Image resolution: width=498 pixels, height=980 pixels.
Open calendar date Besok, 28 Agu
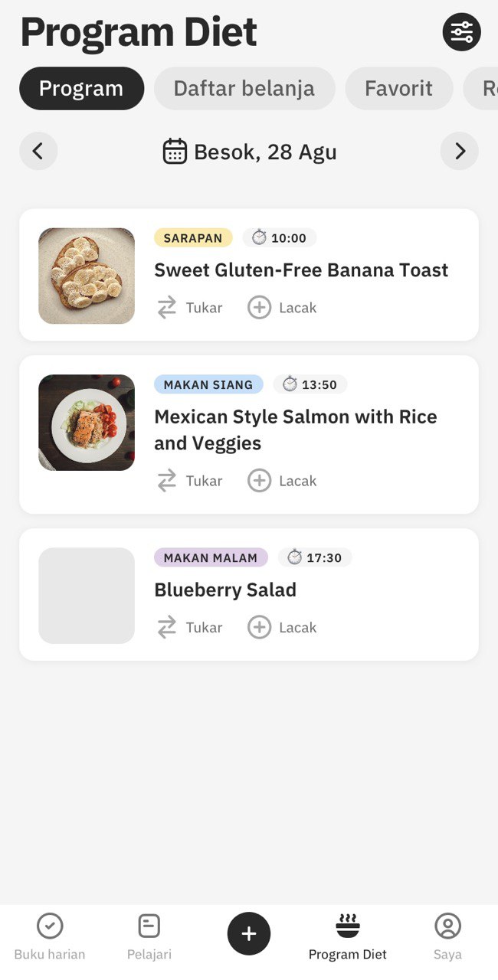[x=250, y=152]
